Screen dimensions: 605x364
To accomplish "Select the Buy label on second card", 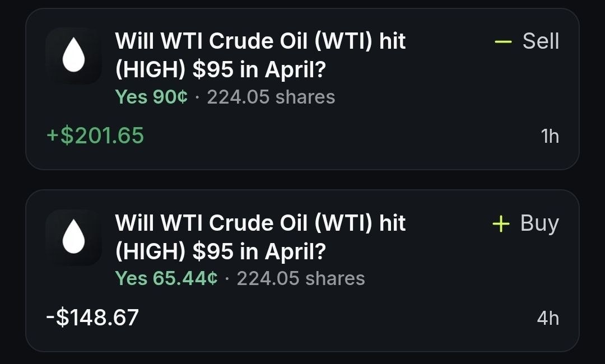I will click(539, 223).
